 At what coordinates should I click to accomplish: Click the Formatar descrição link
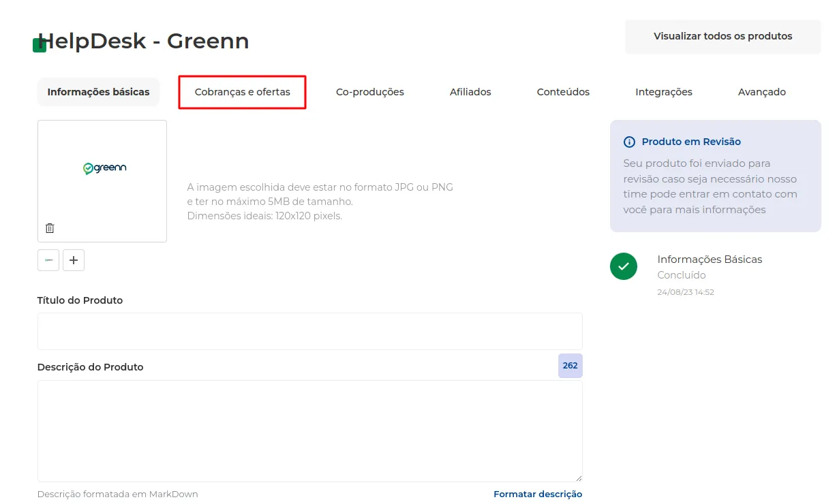tap(538, 494)
